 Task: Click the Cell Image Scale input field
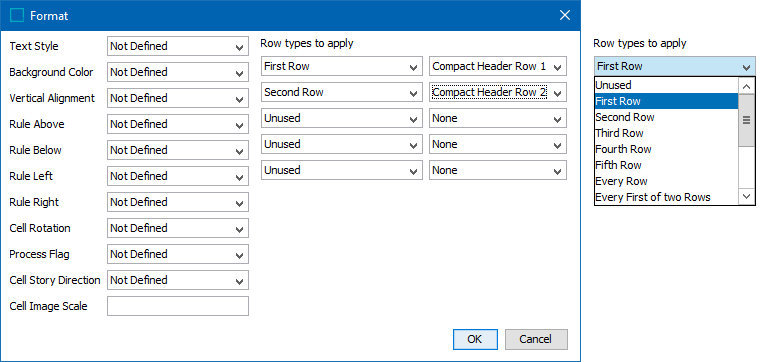click(177, 306)
